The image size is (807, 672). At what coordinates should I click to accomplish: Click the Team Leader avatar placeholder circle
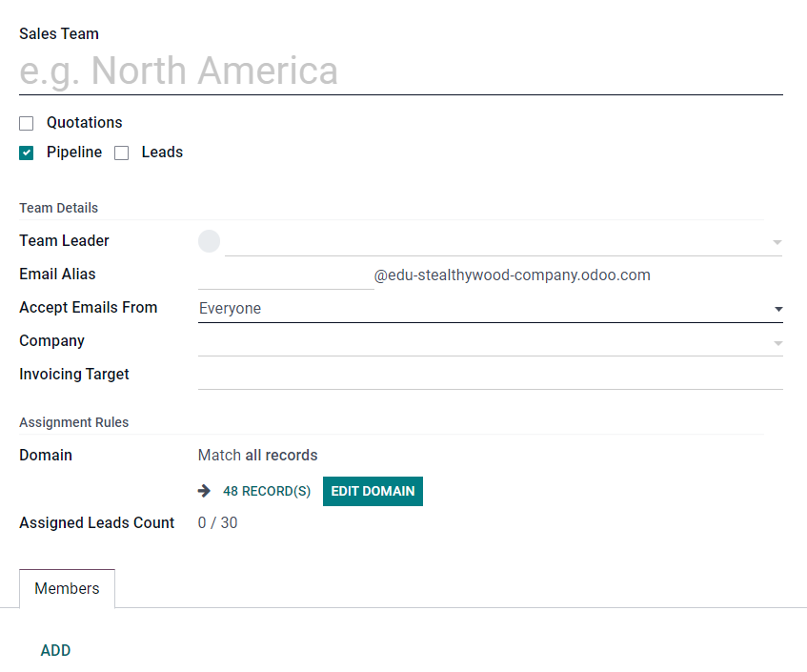[x=209, y=241]
